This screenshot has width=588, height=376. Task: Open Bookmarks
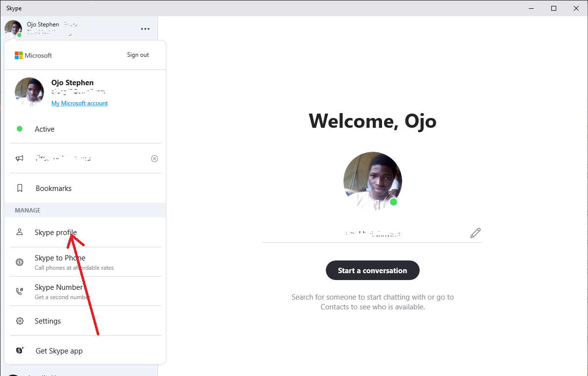coord(86,188)
